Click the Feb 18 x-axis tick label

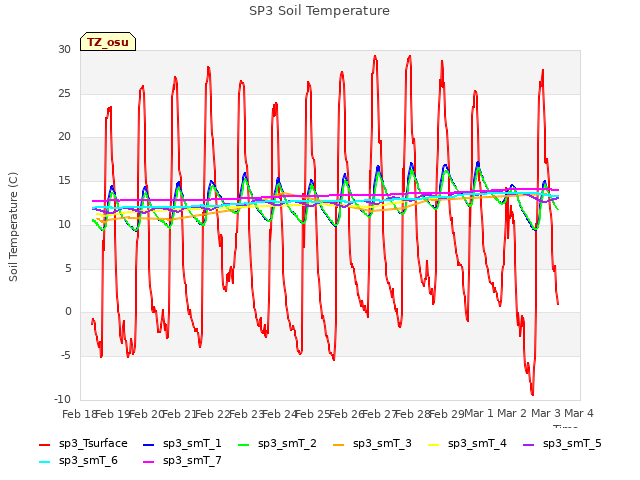[79, 414]
